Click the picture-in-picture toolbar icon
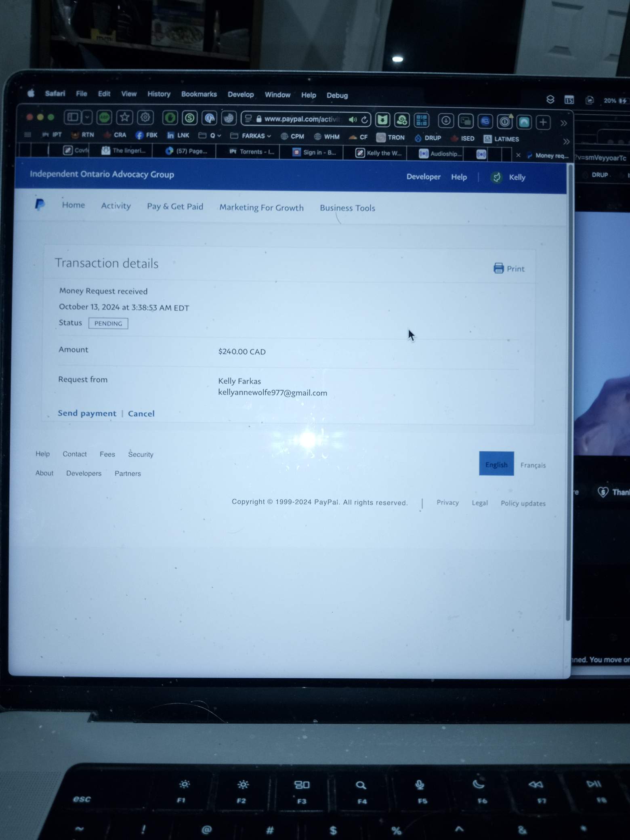This screenshot has height=840, width=630. coord(466,121)
